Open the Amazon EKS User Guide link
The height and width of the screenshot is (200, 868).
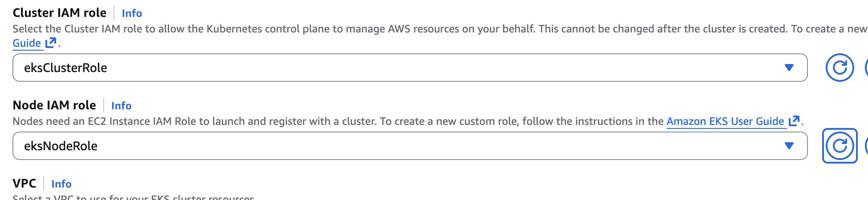tap(725, 121)
